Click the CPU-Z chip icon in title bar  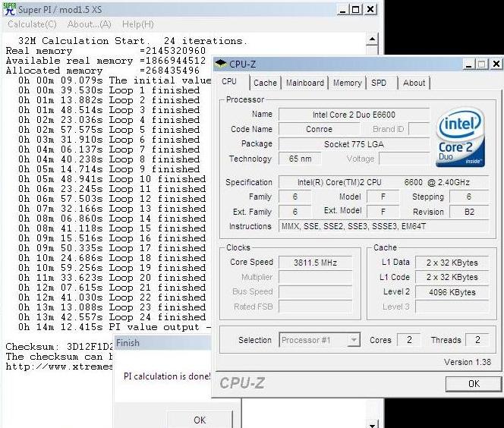click(221, 64)
